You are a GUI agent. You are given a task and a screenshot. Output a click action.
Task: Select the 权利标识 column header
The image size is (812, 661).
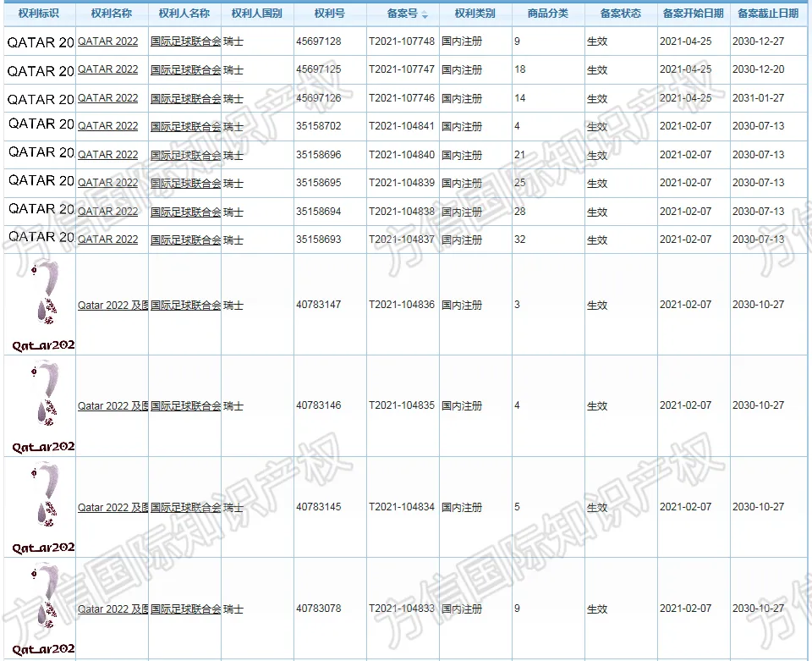39,14
